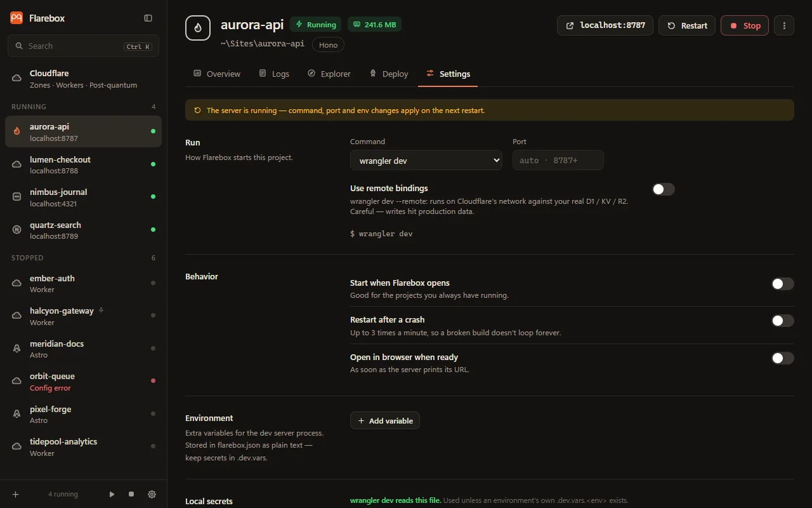
Task: Toggle Open in browser when ready
Action: (x=783, y=358)
